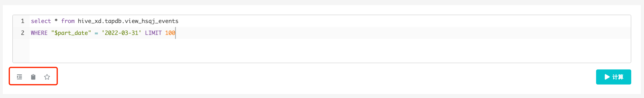This screenshot has height=98, width=644.
Task: Click line number 2 in the gutter
Action: [23, 33]
